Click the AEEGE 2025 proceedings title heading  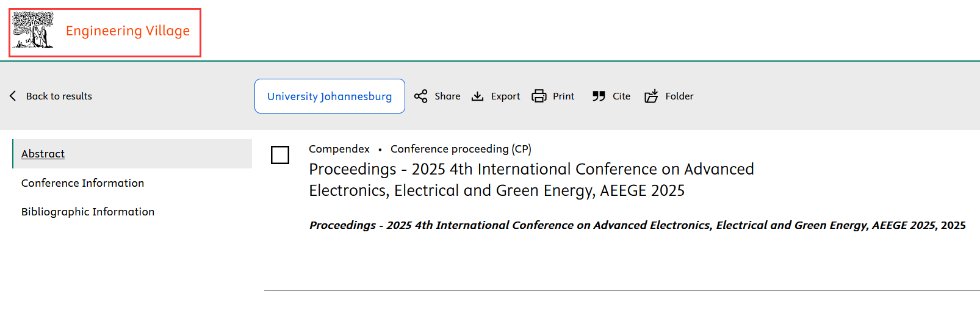point(531,179)
